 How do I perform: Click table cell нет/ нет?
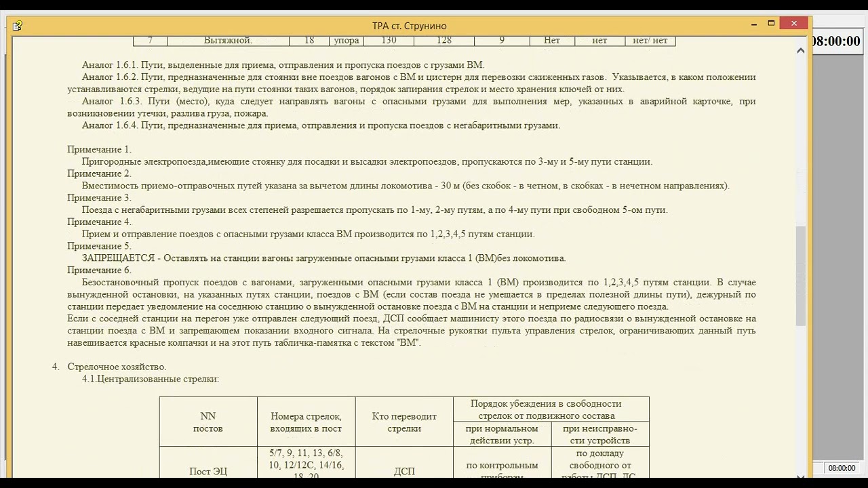click(650, 40)
